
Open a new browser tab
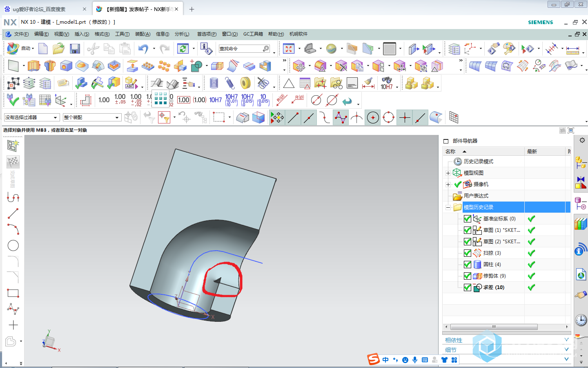tap(192, 9)
